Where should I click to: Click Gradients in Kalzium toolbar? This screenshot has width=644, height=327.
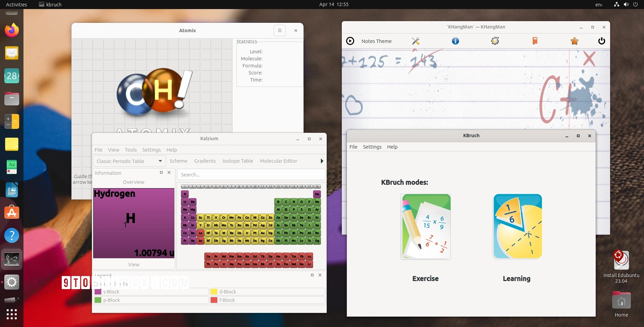click(205, 161)
